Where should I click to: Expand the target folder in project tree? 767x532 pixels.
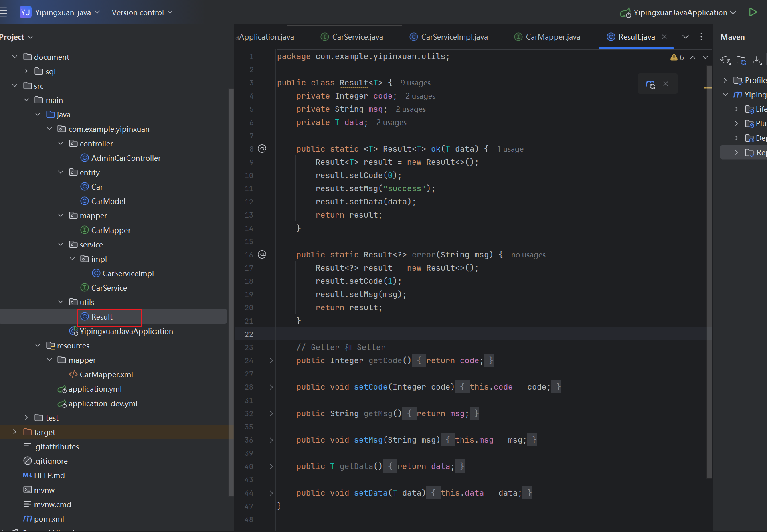(15, 432)
